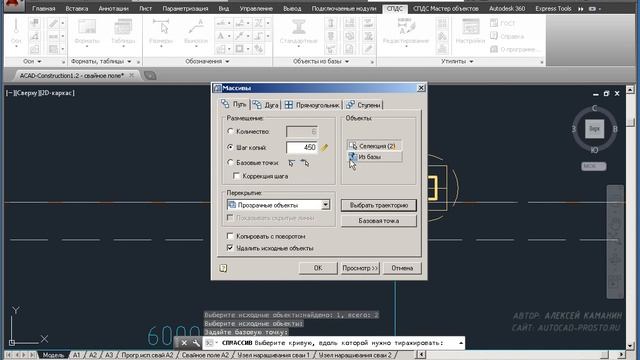Click the Выбрать траекторию button
640x360 pixels.
[x=379, y=205]
